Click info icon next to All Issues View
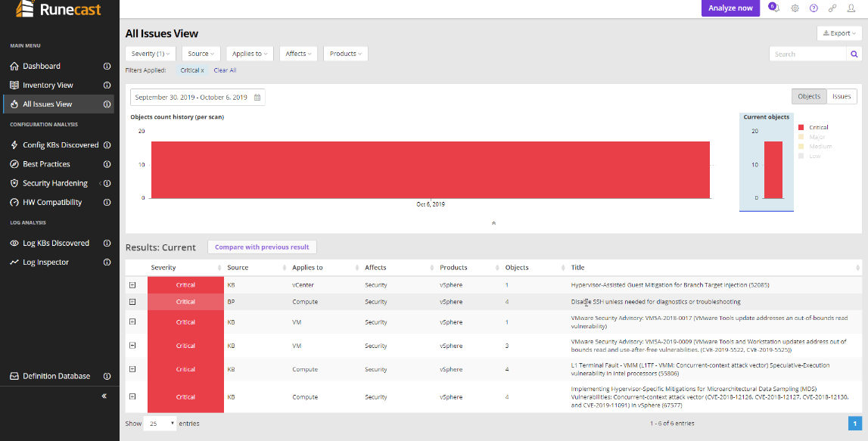This screenshot has height=441, width=868. [107, 104]
